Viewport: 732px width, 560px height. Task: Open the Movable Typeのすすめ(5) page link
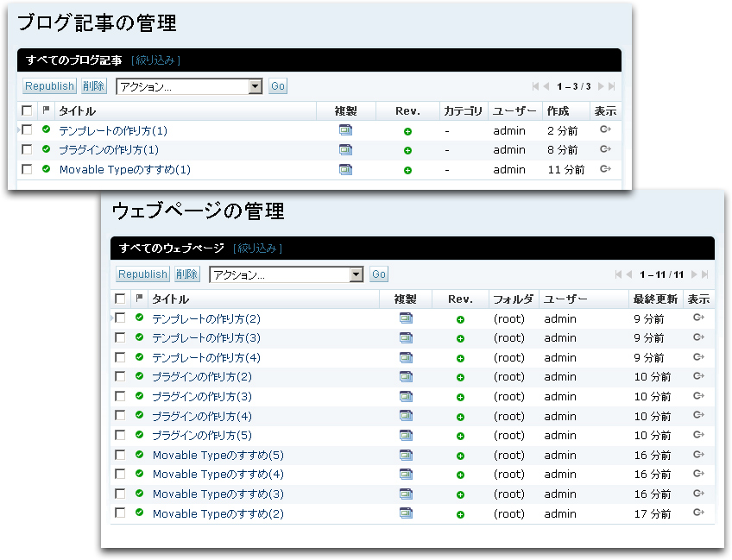(x=218, y=455)
